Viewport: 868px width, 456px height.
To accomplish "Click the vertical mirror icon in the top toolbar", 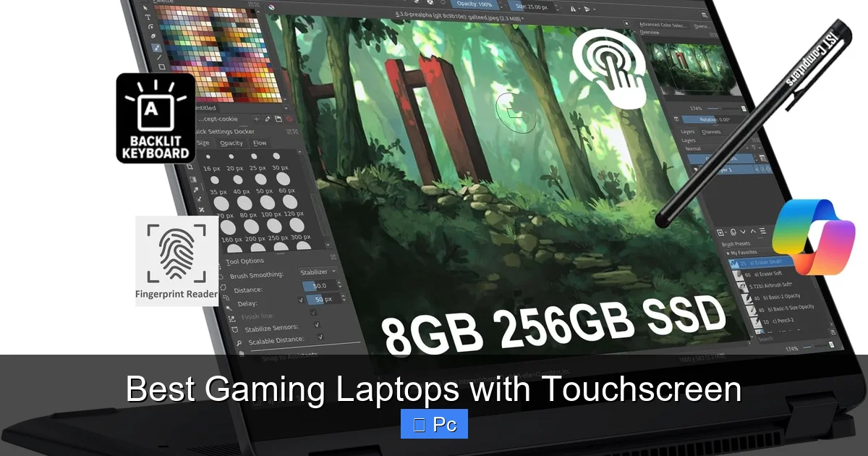I will (587, 10).
